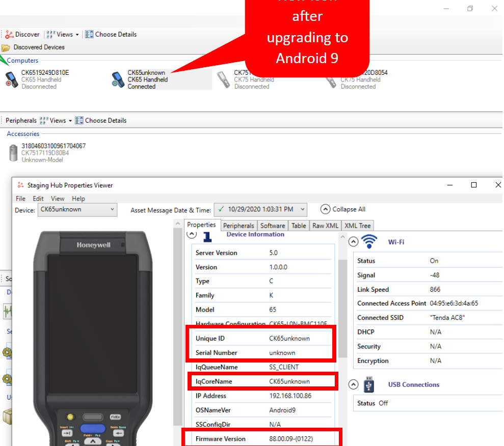This screenshot has height=446, width=504.
Task: Open the Help menu
Action: [x=78, y=199]
